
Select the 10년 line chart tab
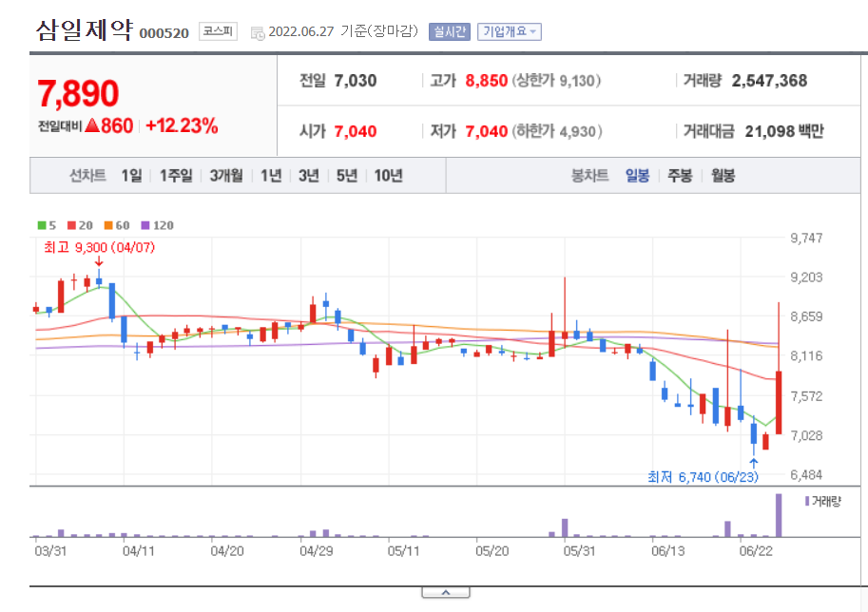click(x=388, y=176)
